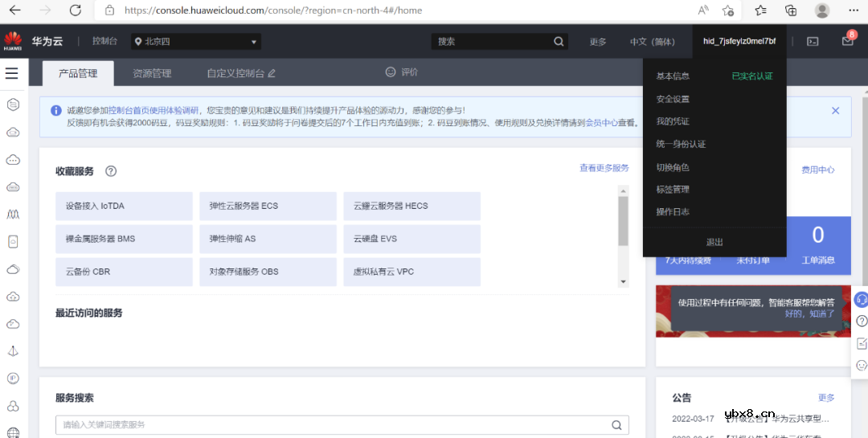The height and width of the screenshot is (438, 868).
Task: Click 更多 link in 公告 panel
Action: pos(826,398)
